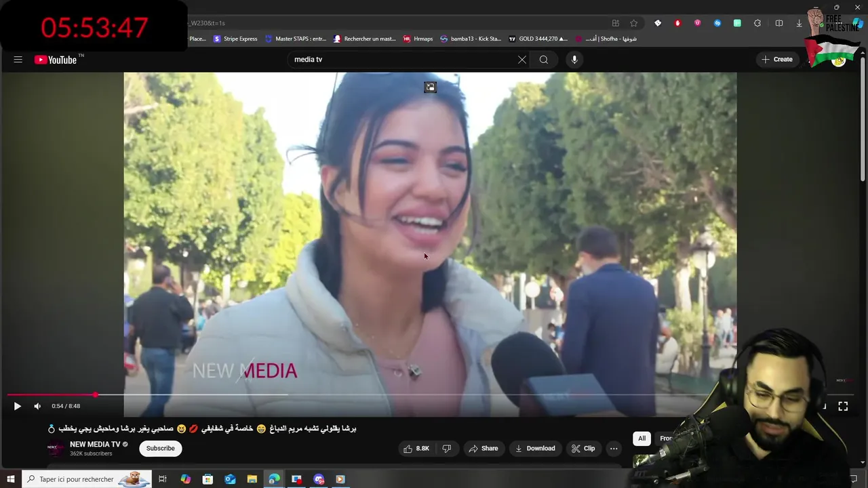The height and width of the screenshot is (488, 868).
Task: Start voice search with the microphone icon
Action: (x=574, y=60)
